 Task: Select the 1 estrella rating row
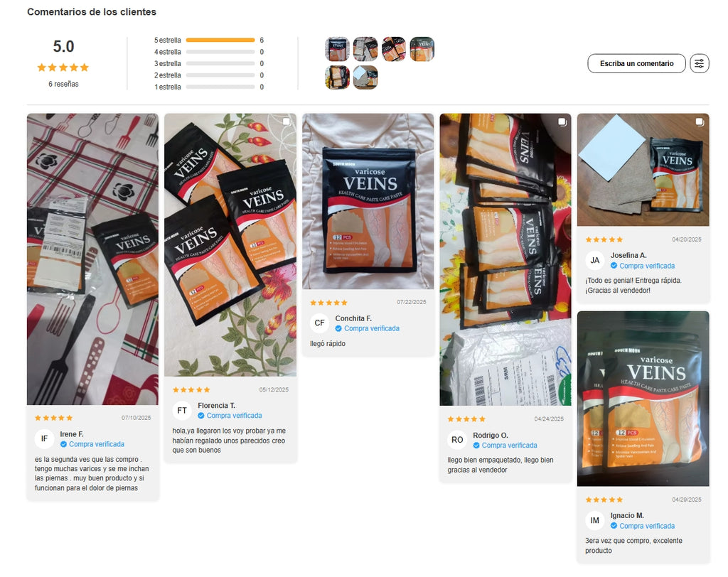pos(209,87)
